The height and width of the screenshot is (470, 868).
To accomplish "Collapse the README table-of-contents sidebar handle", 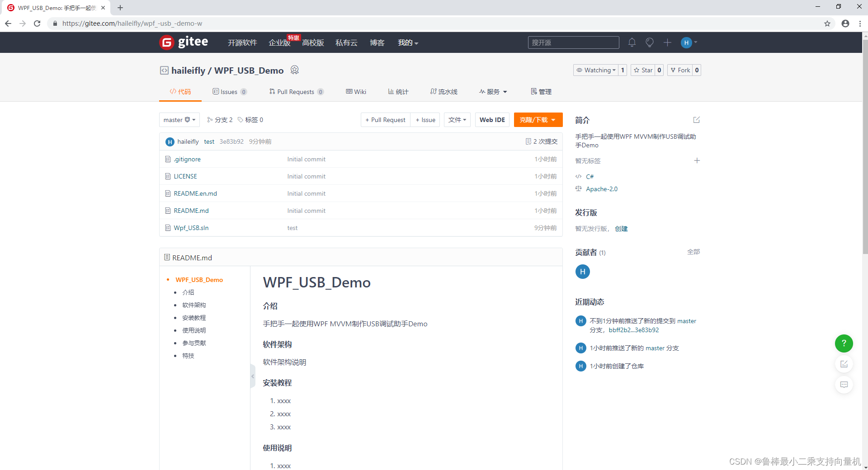I will coord(253,376).
